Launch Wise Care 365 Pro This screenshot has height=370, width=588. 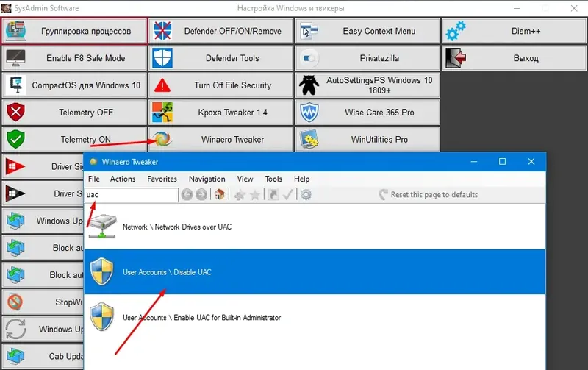[x=367, y=113]
